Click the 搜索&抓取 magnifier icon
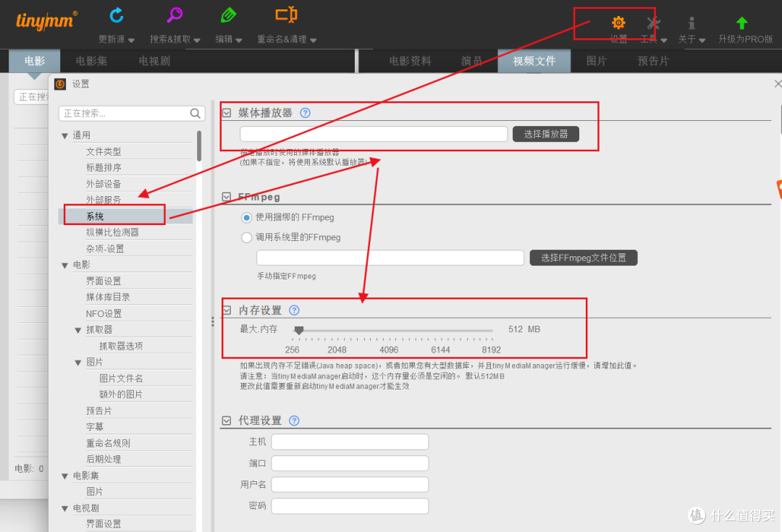The width and height of the screenshot is (782, 532). 175,15
